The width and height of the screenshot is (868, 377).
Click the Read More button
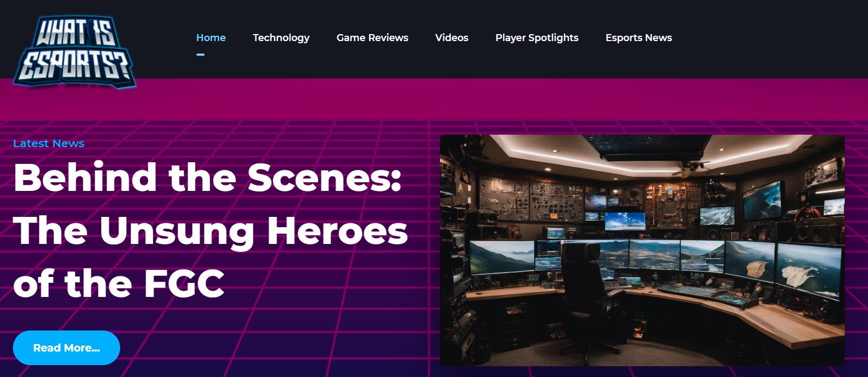[67, 348]
